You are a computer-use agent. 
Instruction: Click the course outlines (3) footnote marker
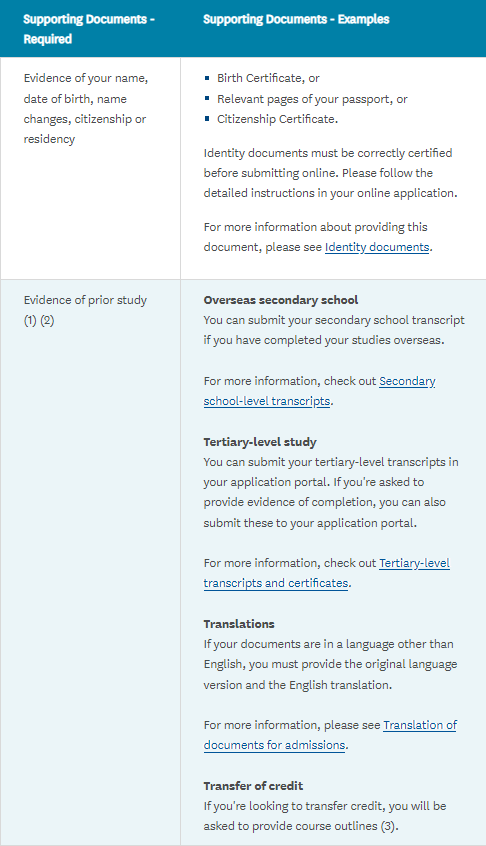(388, 826)
